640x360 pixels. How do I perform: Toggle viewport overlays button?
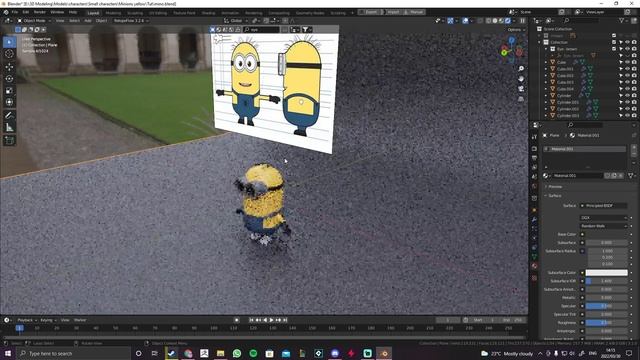click(465, 20)
